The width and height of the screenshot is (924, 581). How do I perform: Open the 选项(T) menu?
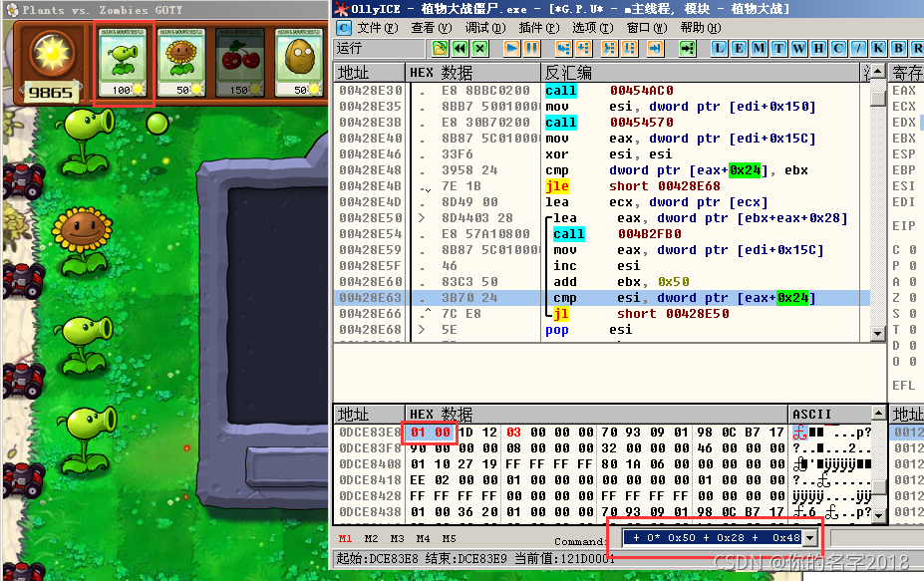tap(593, 28)
